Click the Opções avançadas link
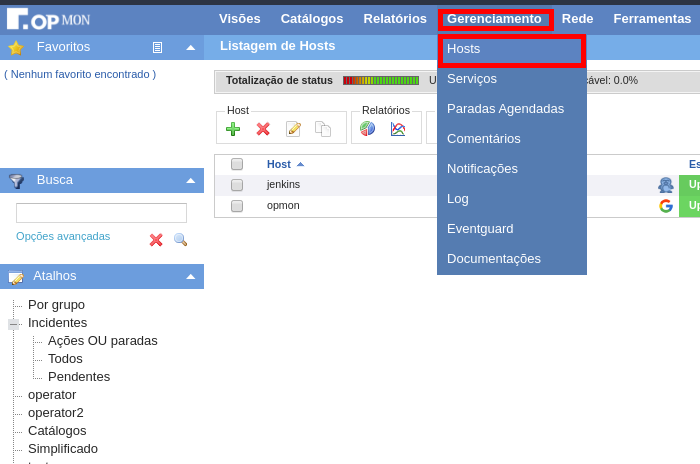 tap(63, 236)
